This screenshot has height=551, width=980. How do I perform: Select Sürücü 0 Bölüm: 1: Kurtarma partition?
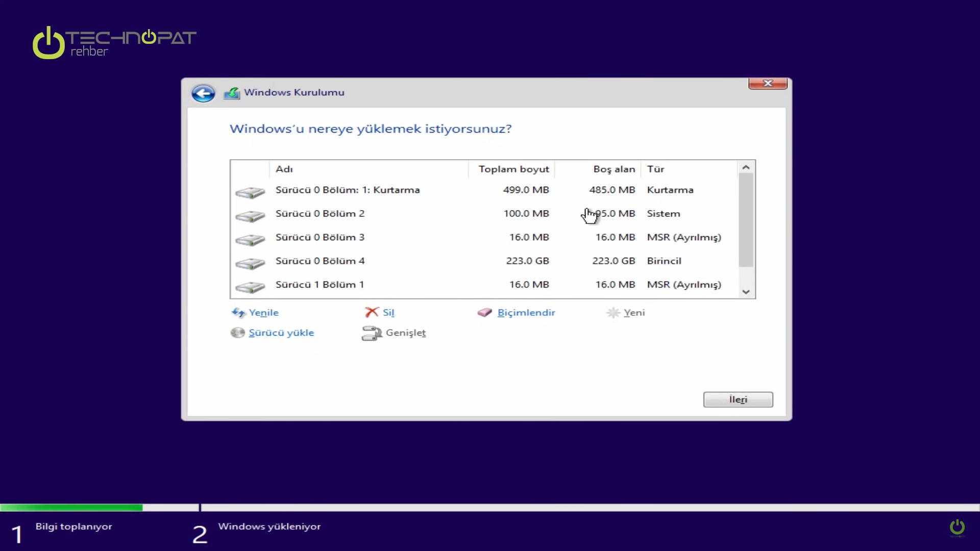(347, 190)
